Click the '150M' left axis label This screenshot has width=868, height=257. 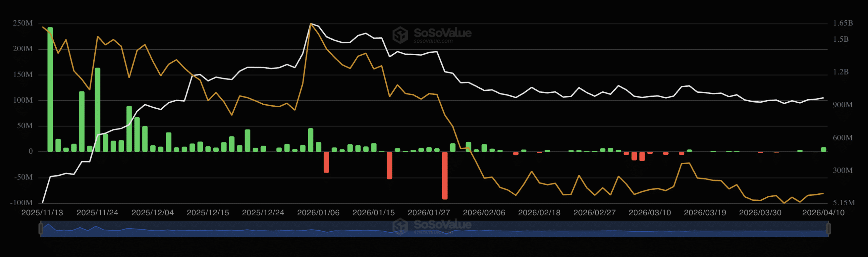(23, 74)
